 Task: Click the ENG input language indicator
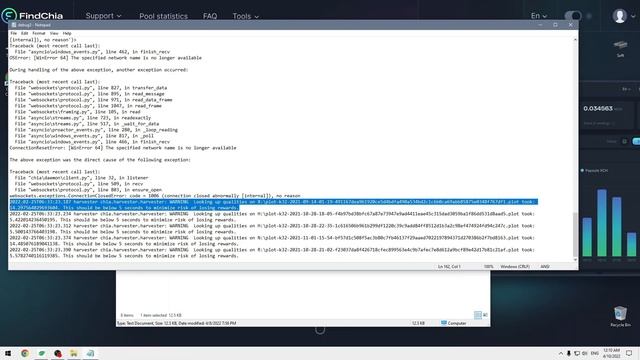(595, 353)
